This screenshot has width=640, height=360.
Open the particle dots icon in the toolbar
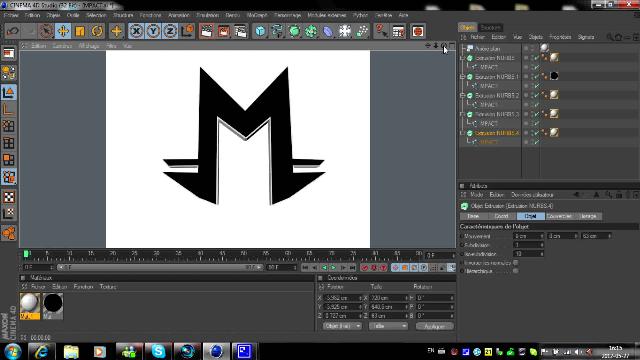(x=362, y=31)
